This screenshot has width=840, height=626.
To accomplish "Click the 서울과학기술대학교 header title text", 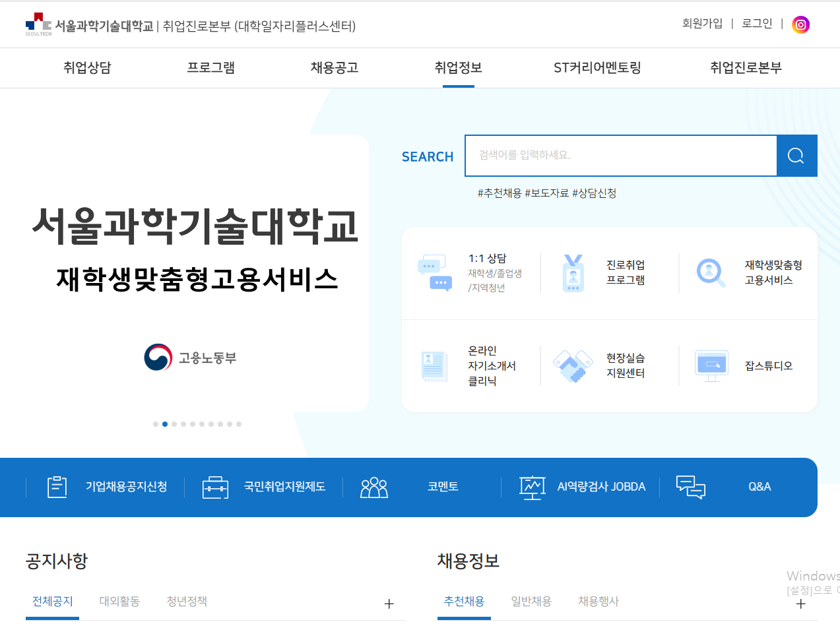I will (x=104, y=26).
